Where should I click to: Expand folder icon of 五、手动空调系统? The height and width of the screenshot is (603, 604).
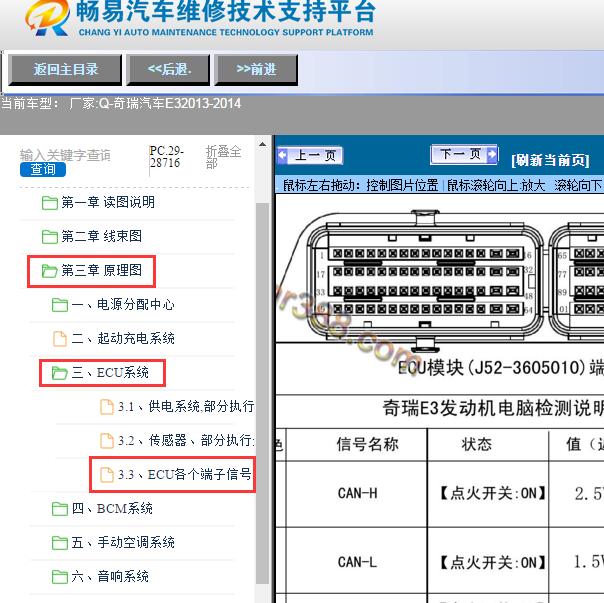click(60, 543)
